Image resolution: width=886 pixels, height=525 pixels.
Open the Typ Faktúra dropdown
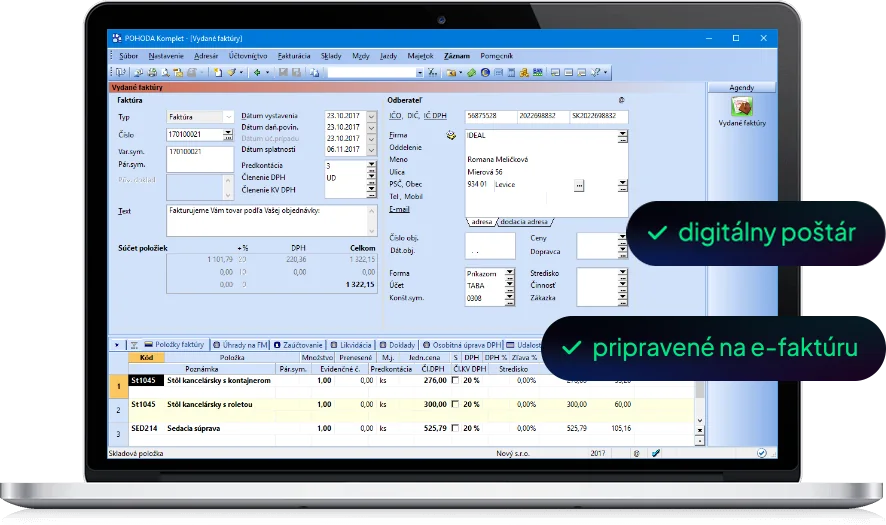coord(228,117)
